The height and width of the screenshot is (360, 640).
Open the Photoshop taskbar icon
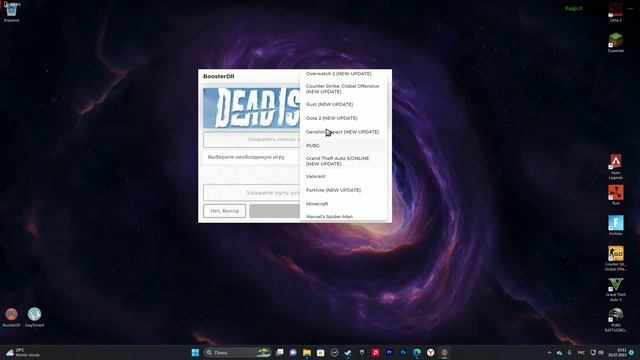click(403, 352)
